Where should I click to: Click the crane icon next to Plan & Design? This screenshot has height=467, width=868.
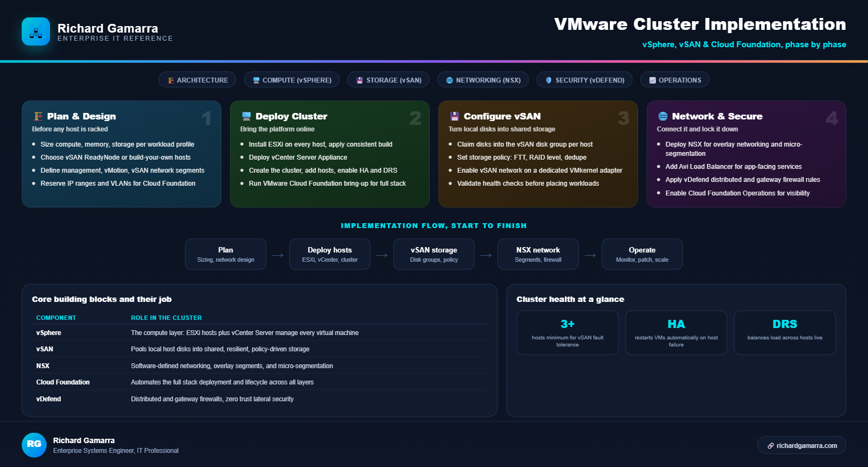pos(38,116)
